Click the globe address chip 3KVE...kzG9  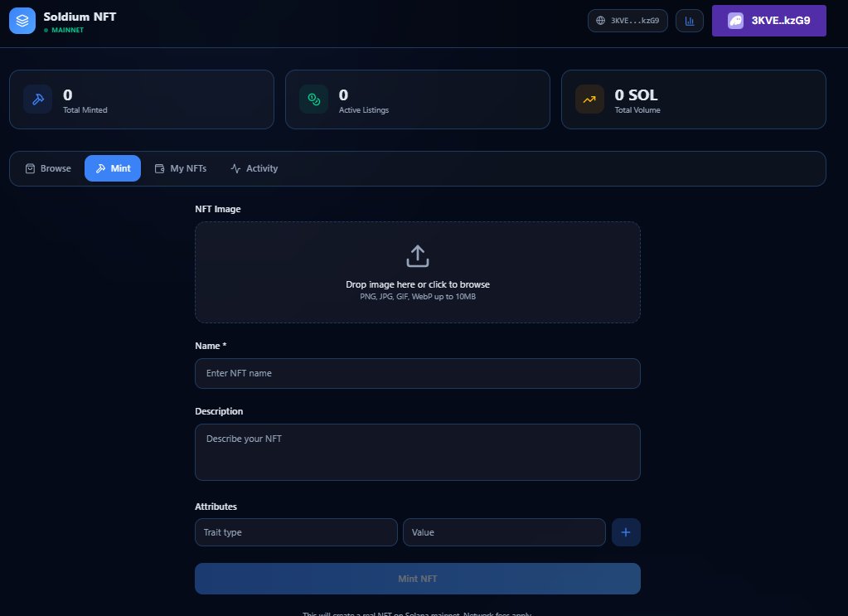[628, 21]
